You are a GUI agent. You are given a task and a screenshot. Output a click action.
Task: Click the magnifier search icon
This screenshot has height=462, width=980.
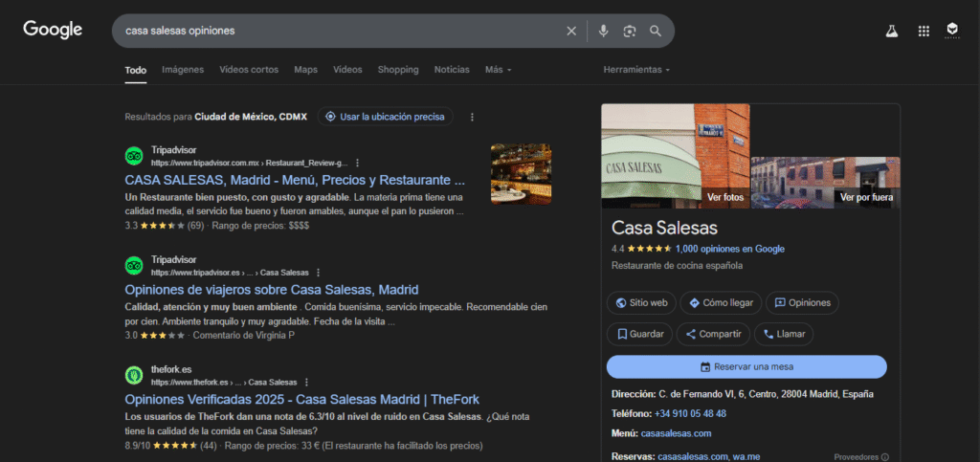pos(655,32)
